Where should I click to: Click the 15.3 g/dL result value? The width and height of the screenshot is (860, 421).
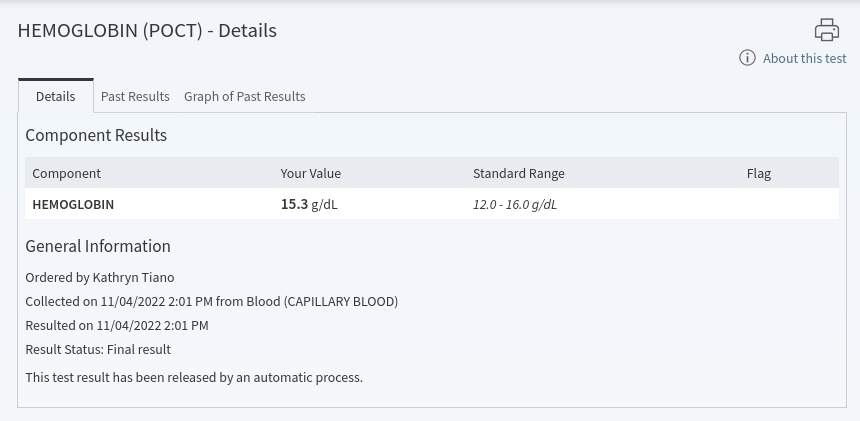point(309,204)
